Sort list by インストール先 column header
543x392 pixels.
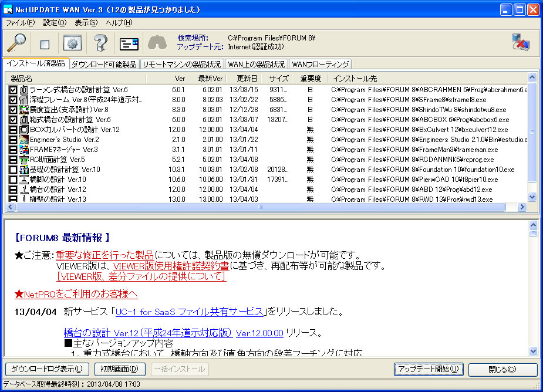click(427, 79)
